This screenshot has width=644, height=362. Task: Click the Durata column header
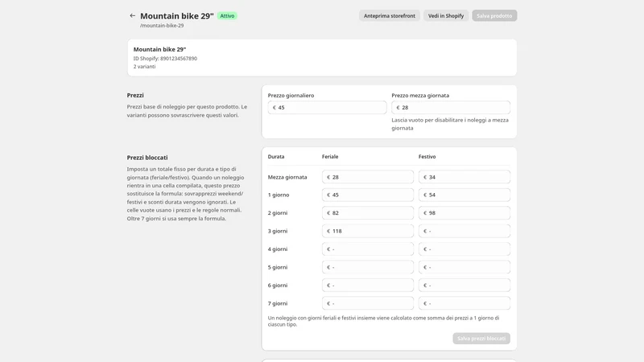coord(276,156)
